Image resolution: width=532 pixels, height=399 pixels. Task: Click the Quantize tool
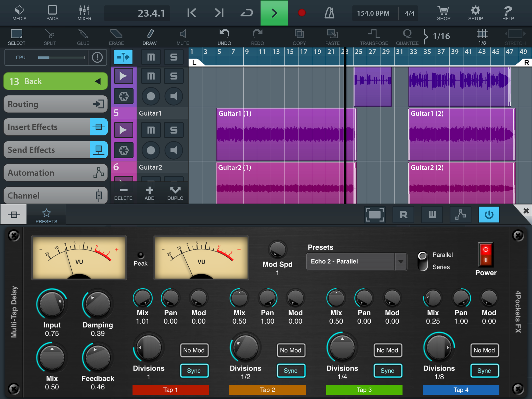(x=407, y=37)
